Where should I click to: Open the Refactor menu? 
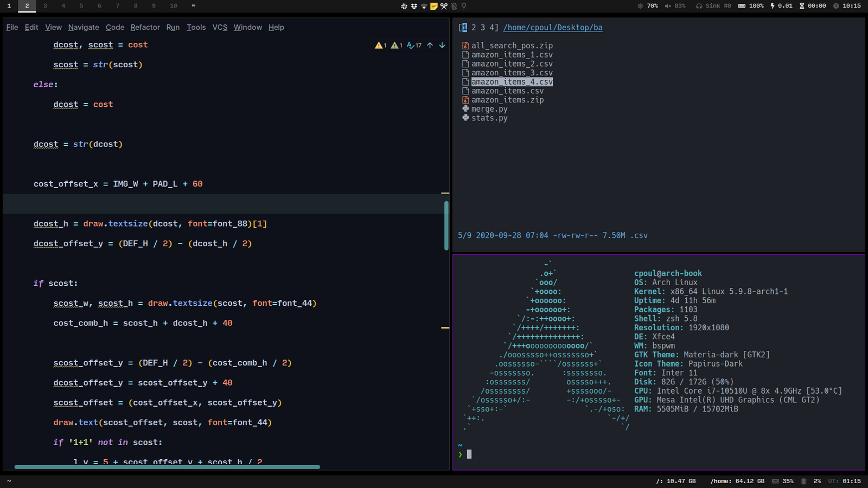[x=145, y=27]
